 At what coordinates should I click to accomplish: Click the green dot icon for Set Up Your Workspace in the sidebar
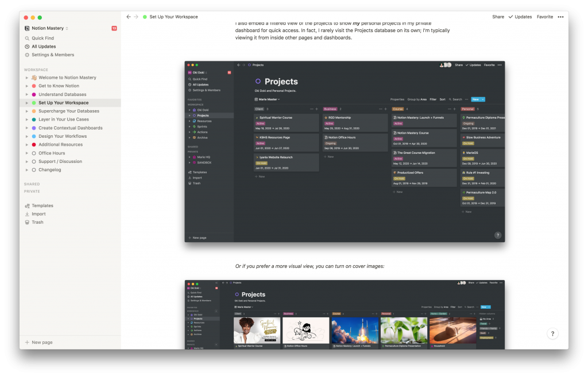[x=34, y=103]
